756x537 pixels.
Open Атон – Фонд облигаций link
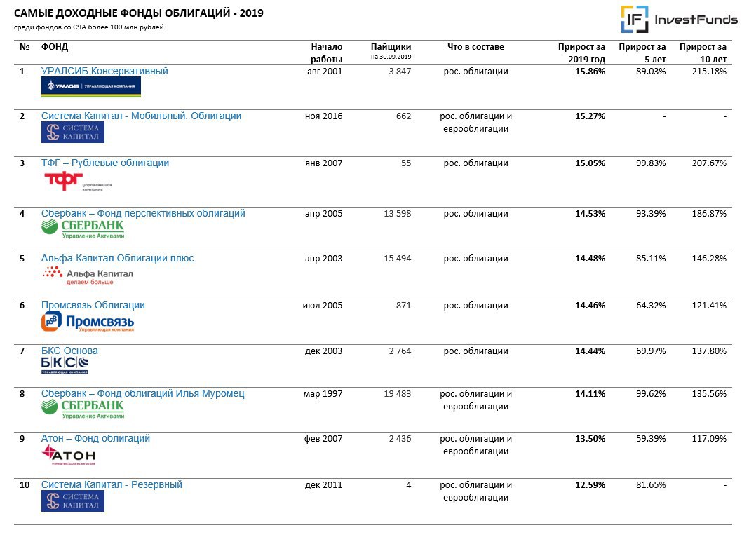95,438
